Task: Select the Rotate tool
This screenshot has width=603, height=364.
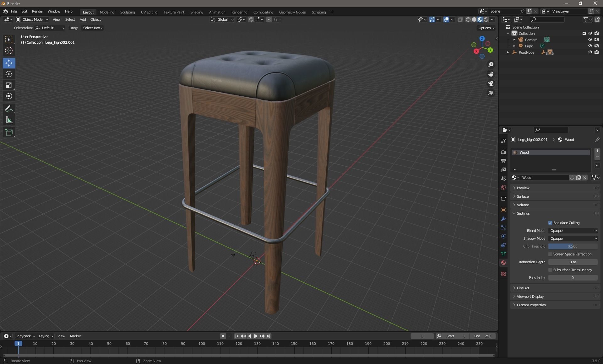Action: point(9,74)
